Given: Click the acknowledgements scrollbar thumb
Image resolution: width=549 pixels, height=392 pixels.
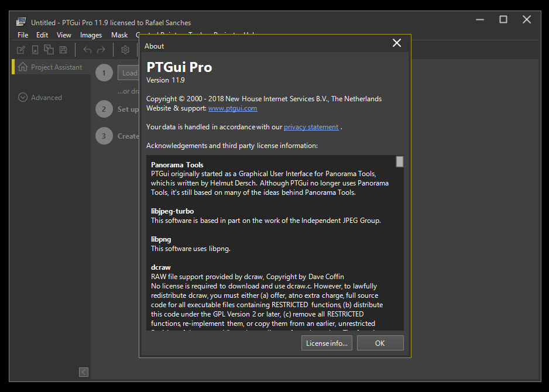Looking at the screenshot, I should click(400, 161).
